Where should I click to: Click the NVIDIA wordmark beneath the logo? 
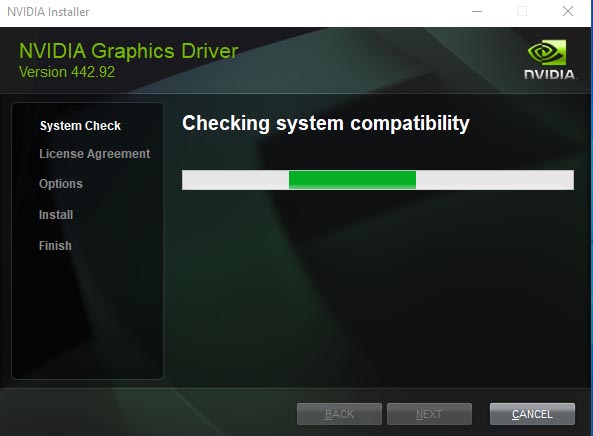(x=550, y=74)
